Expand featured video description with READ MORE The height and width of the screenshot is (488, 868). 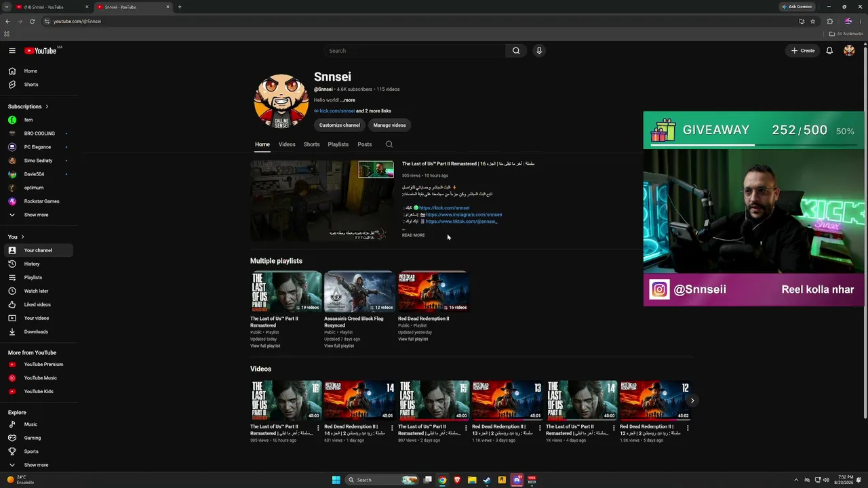413,235
